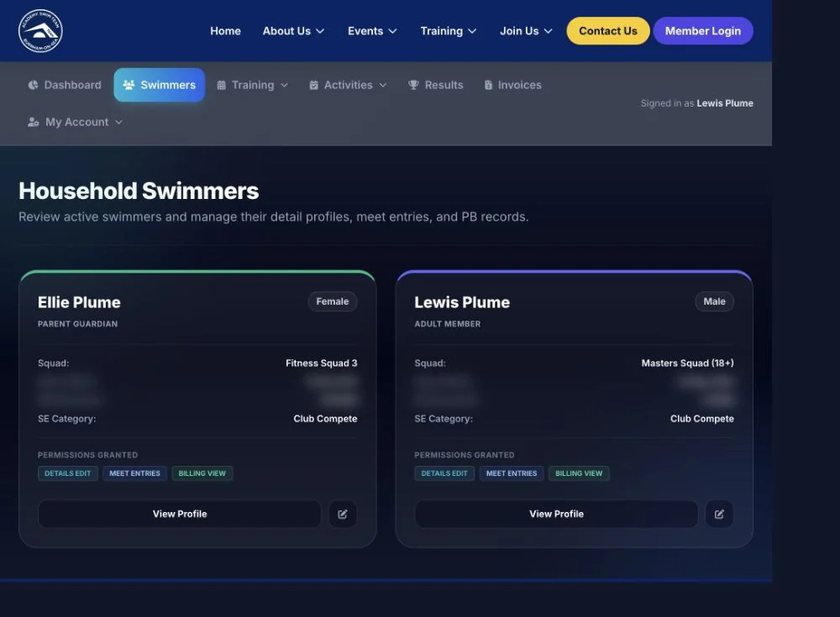Click Lewis's Club Compete SE category
This screenshot has height=617, width=840.
tap(701, 419)
